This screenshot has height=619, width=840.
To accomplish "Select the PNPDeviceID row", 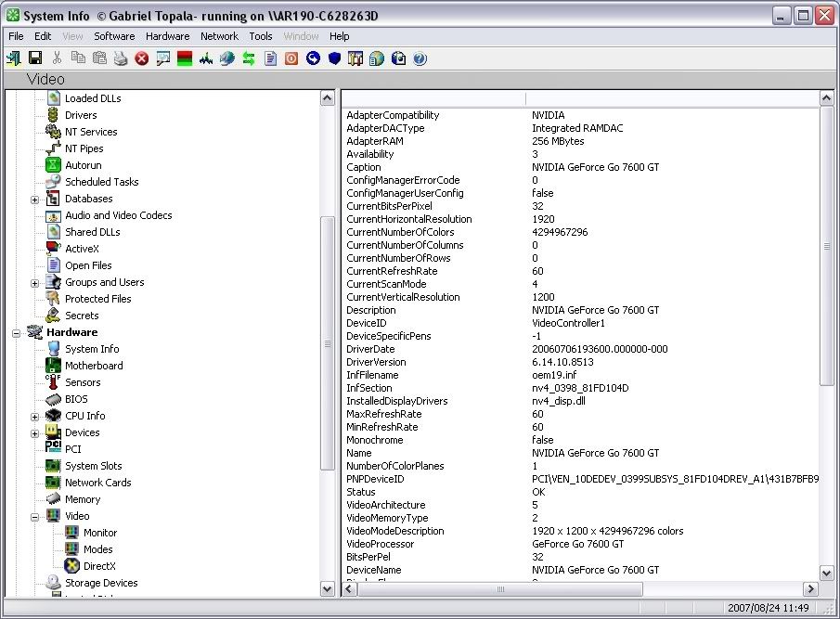I will click(x=580, y=479).
